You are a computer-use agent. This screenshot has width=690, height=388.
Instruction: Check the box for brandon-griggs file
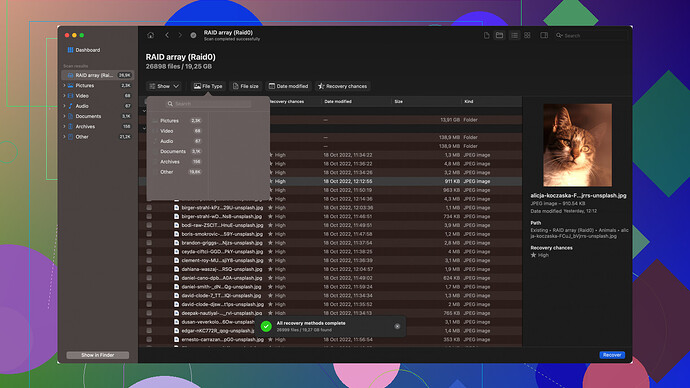(149, 243)
